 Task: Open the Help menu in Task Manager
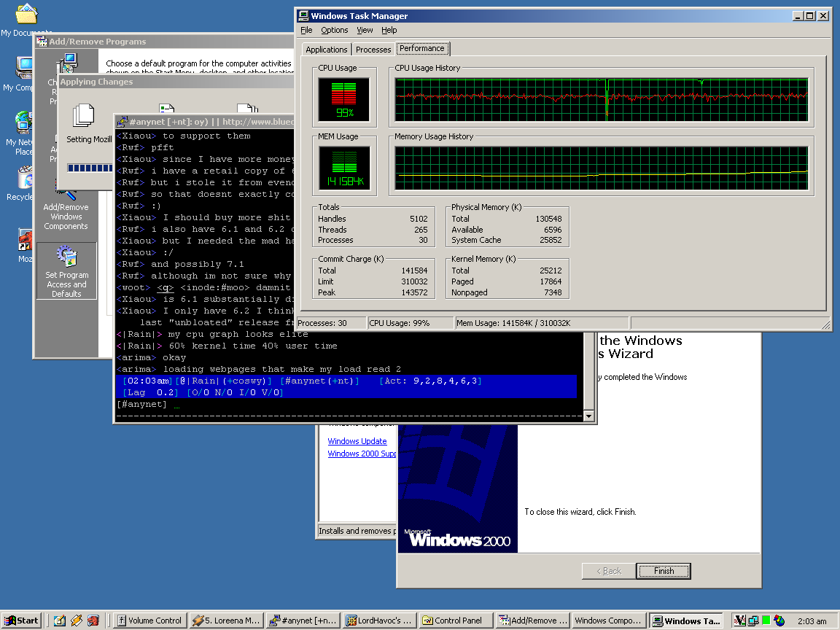(x=389, y=30)
